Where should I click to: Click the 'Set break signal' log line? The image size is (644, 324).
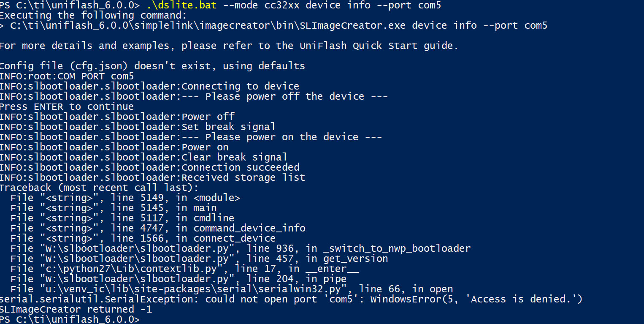[138, 127]
